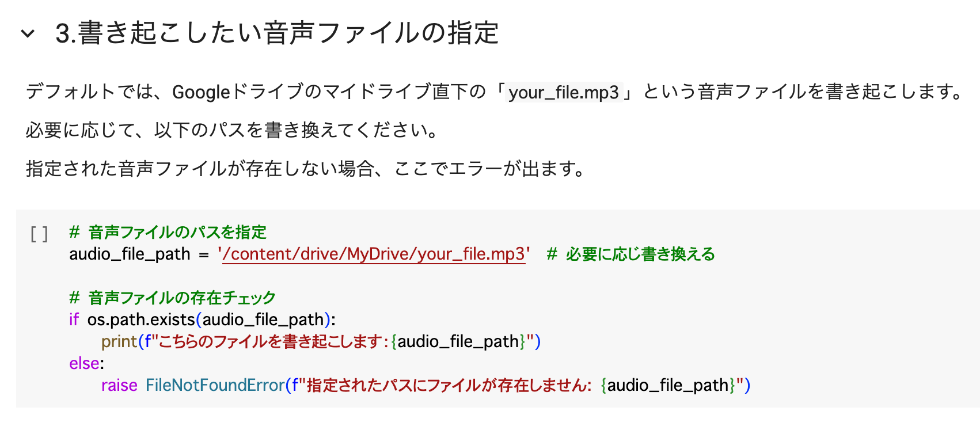Place cursor on the if keyword
Screen dimensions: 980x426
pos(74,320)
